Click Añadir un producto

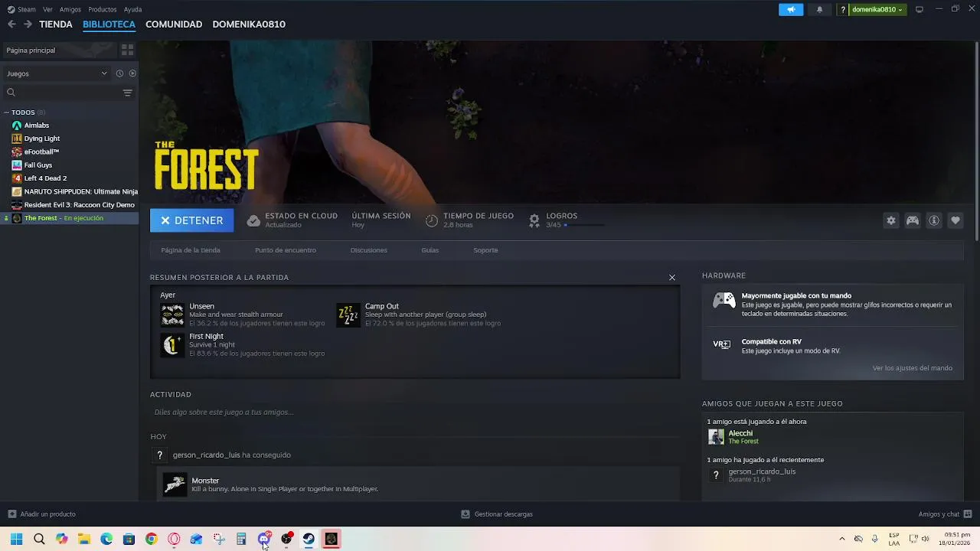coord(41,514)
